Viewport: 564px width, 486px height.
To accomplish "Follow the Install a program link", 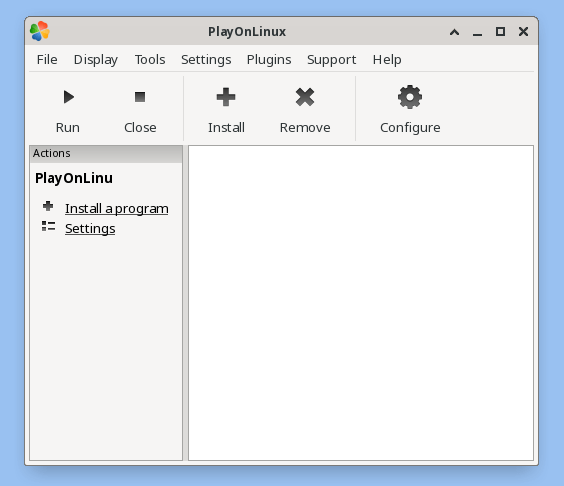I will (117, 209).
